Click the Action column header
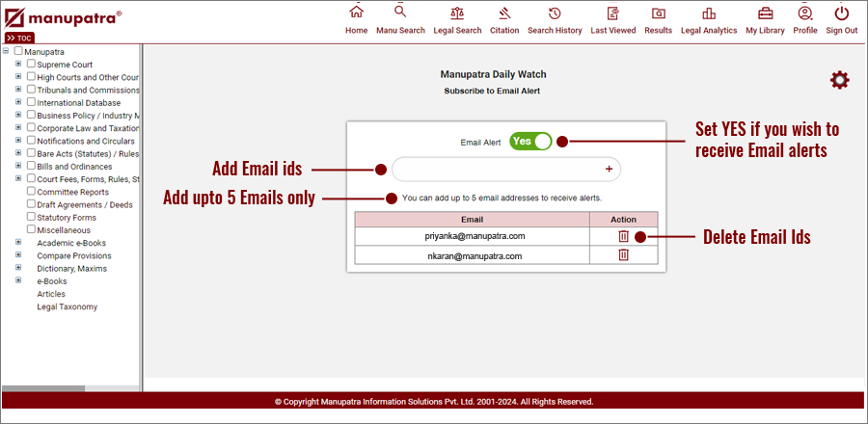Viewport: 868px width, 424px height. coord(623,220)
